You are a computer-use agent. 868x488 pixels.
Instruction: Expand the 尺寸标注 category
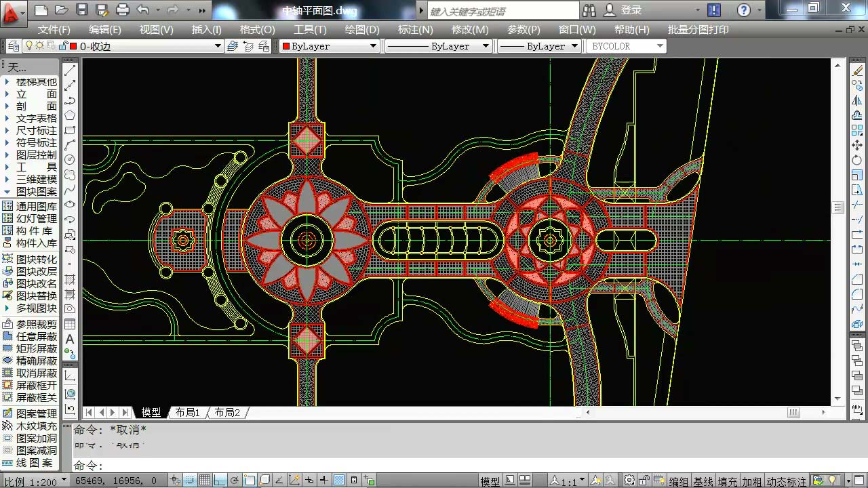click(x=31, y=131)
